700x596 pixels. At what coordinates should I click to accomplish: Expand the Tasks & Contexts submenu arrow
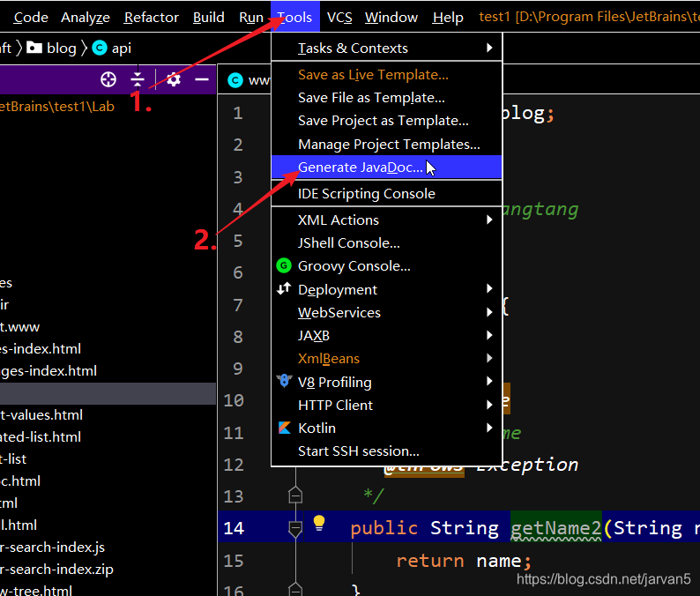[x=489, y=48]
